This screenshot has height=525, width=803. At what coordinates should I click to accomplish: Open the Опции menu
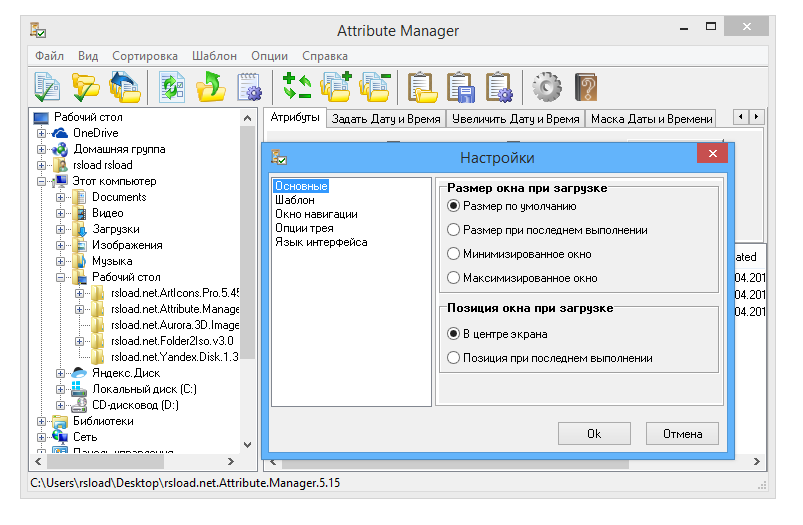pos(269,56)
